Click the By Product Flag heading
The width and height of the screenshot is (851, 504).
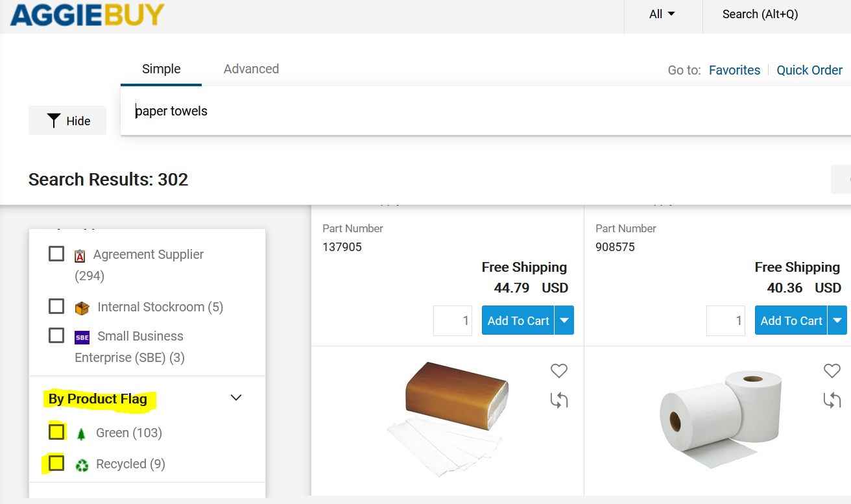pyautogui.click(x=98, y=399)
